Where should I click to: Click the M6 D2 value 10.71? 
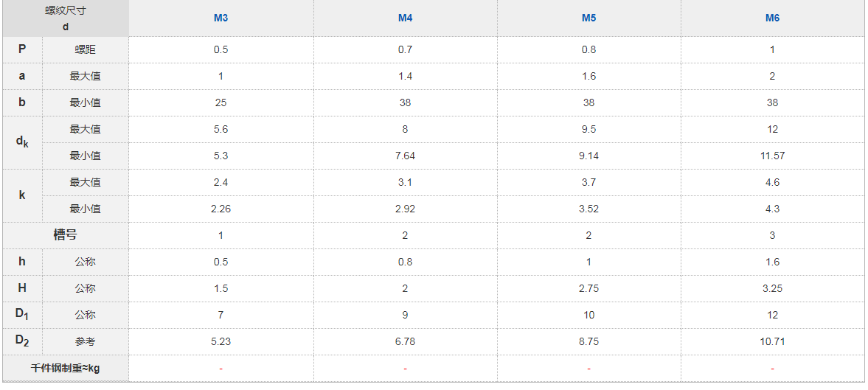[x=772, y=341]
